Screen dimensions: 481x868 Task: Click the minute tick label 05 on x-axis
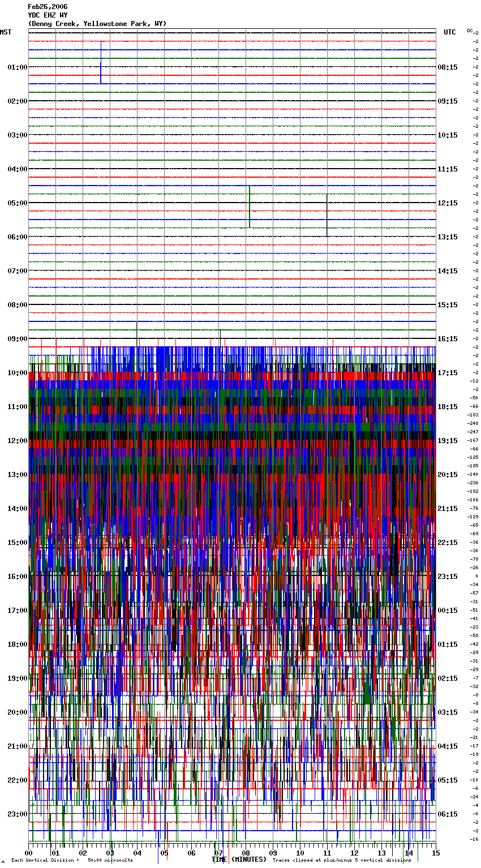point(164,853)
